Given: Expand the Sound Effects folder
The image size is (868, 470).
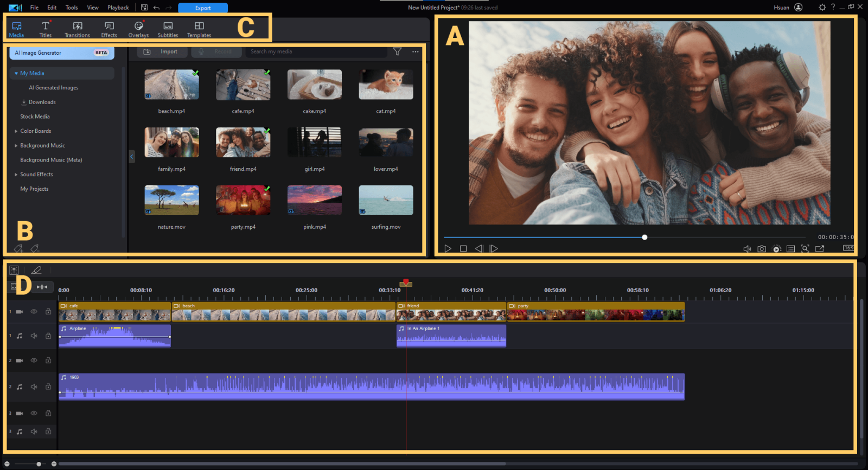Looking at the screenshot, I should [16, 175].
